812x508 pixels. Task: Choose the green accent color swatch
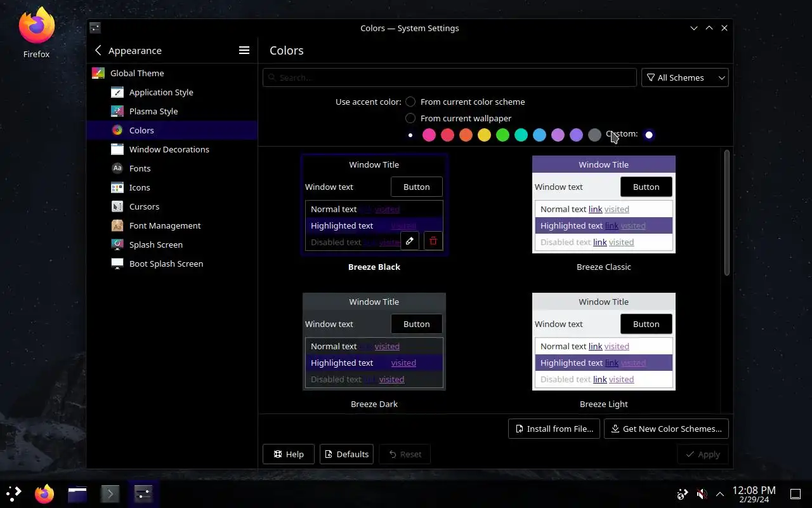(502, 135)
